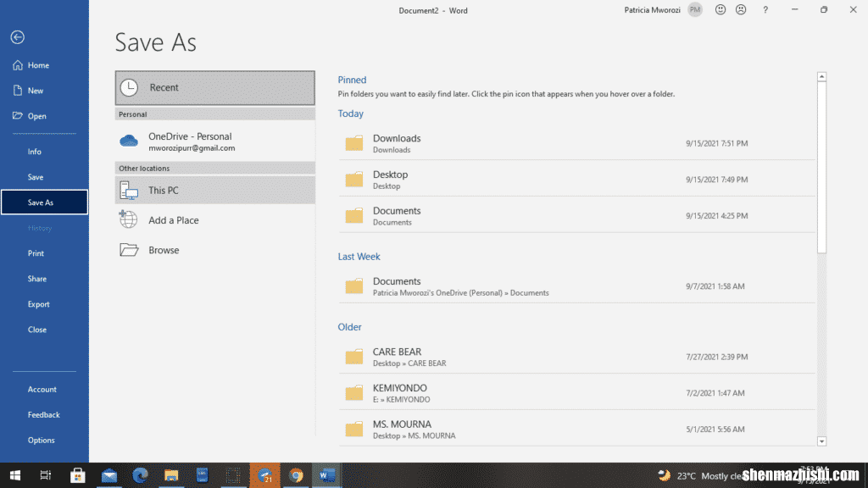Select the Save As sidebar item

[44, 202]
